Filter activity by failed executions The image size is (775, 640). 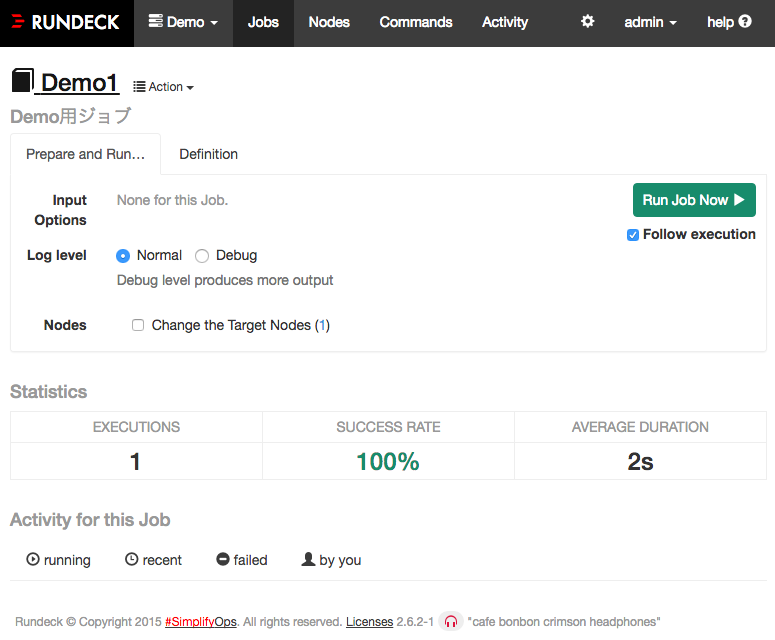[x=242, y=560]
